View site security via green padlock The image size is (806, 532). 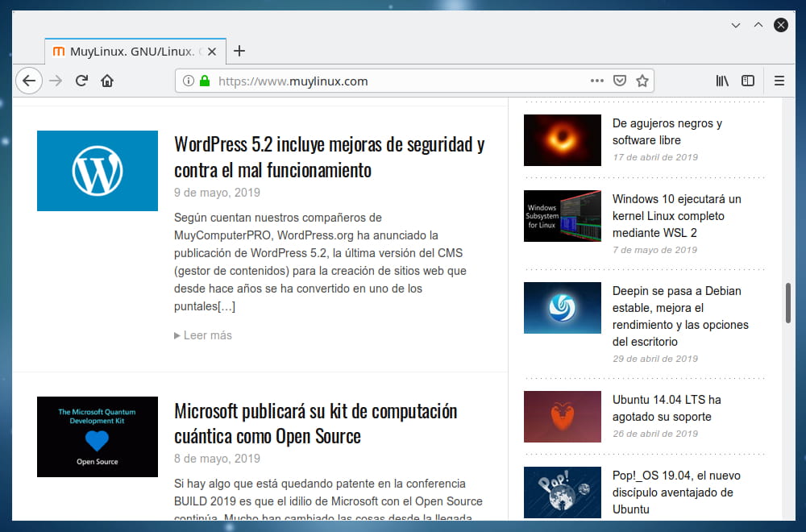point(205,81)
